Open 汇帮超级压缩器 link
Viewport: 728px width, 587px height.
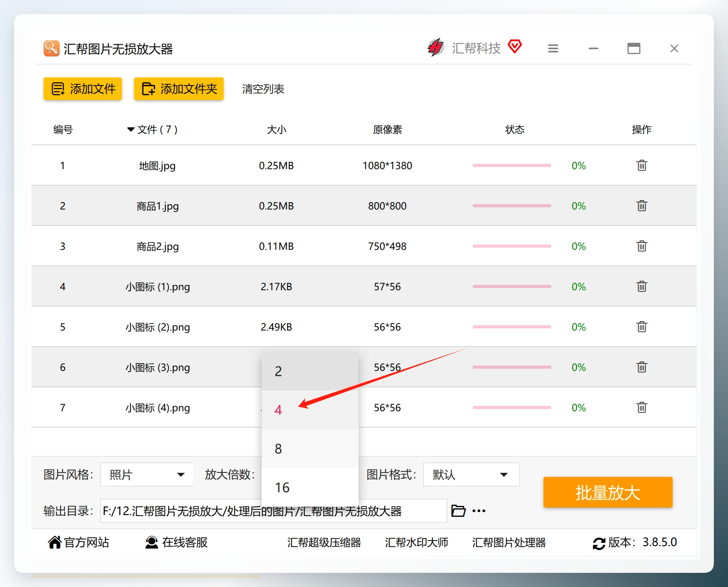324,542
